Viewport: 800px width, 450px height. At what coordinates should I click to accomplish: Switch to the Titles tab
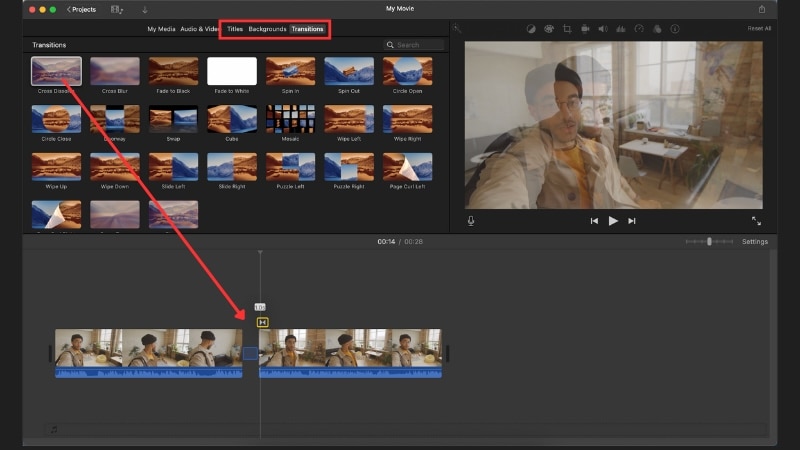(x=235, y=29)
